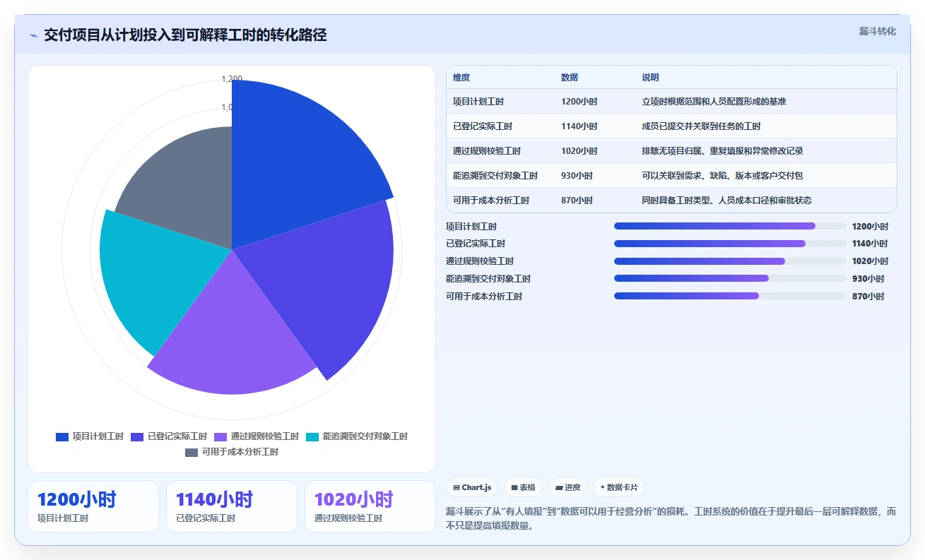Open the 1020小时 通过规则校验工时 card
The width and height of the screenshot is (925, 560).
pos(370,506)
